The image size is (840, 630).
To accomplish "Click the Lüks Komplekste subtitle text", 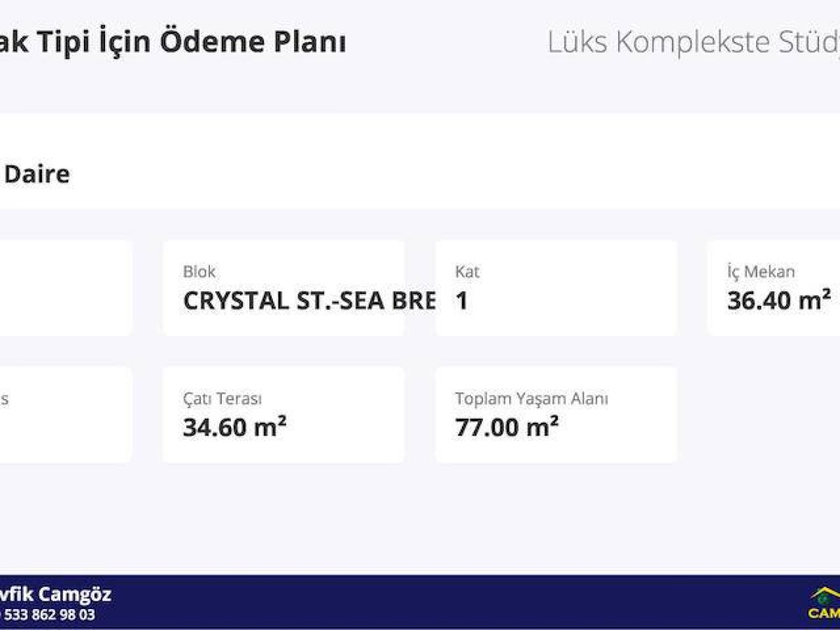I will [693, 42].
